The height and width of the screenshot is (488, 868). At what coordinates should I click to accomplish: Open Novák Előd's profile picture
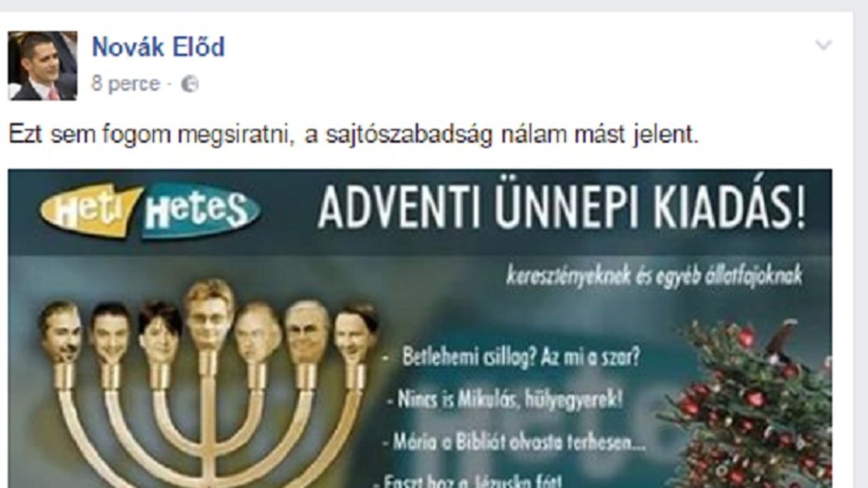tap(43, 66)
